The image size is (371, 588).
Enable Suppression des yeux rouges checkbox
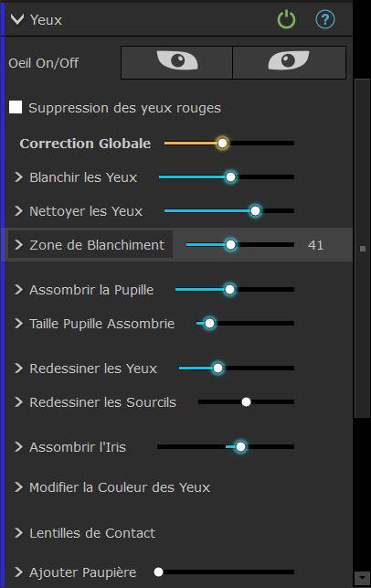click(x=16, y=107)
